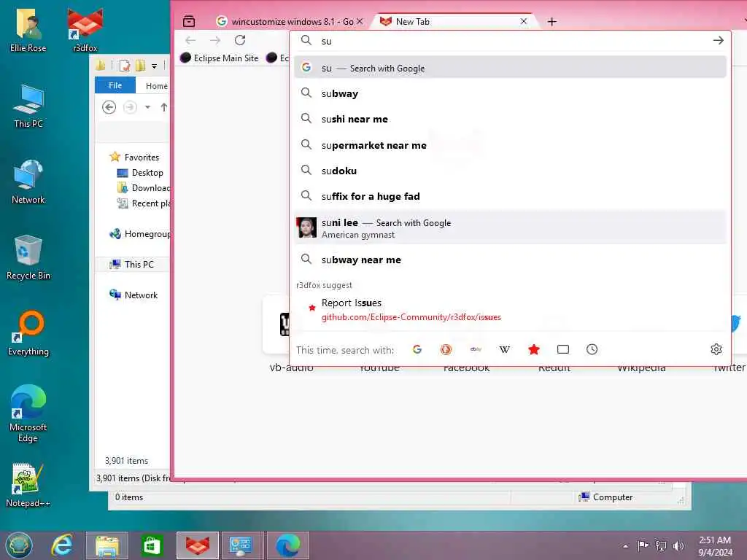Open the clock showing 2:51 AM

[x=715, y=545]
